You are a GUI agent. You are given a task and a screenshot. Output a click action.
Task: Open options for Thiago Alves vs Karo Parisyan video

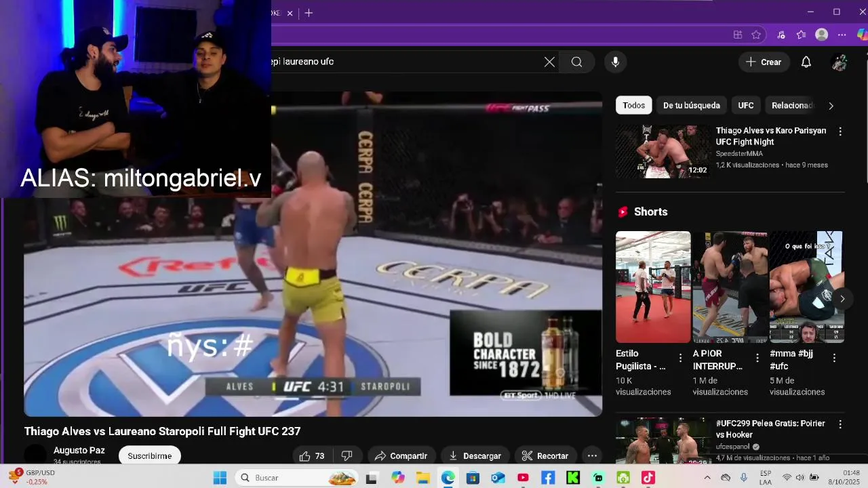[x=840, y=131]
